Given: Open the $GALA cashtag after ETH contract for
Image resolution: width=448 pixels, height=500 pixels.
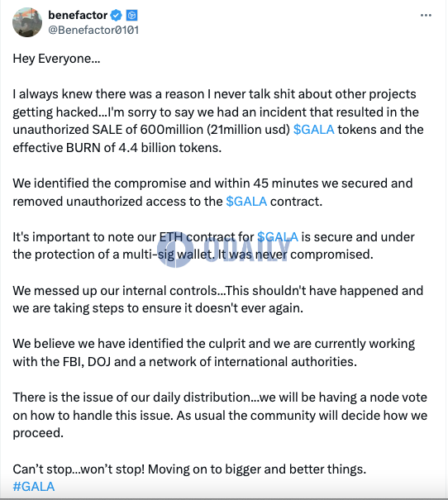Looking at the screenshot, I should click(x=278, y=237).
